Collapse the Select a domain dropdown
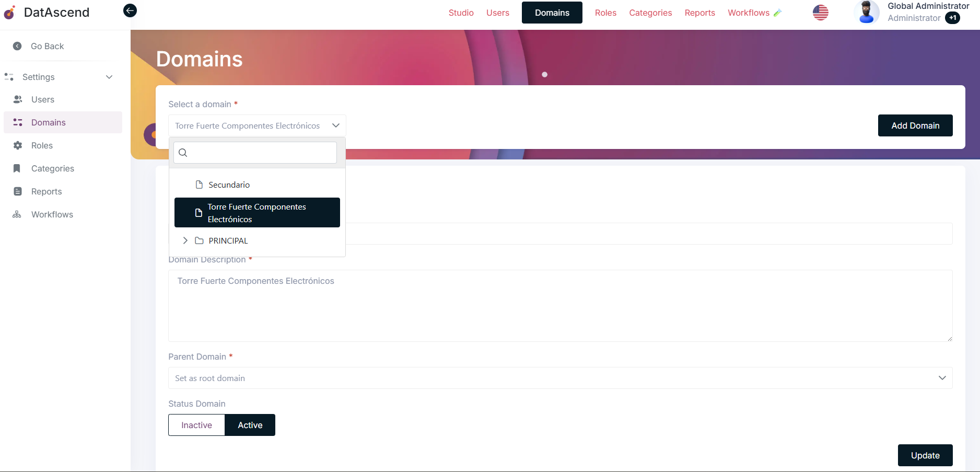Image resolution: width=980 pixels, height=472 pixels. [335, 125]
